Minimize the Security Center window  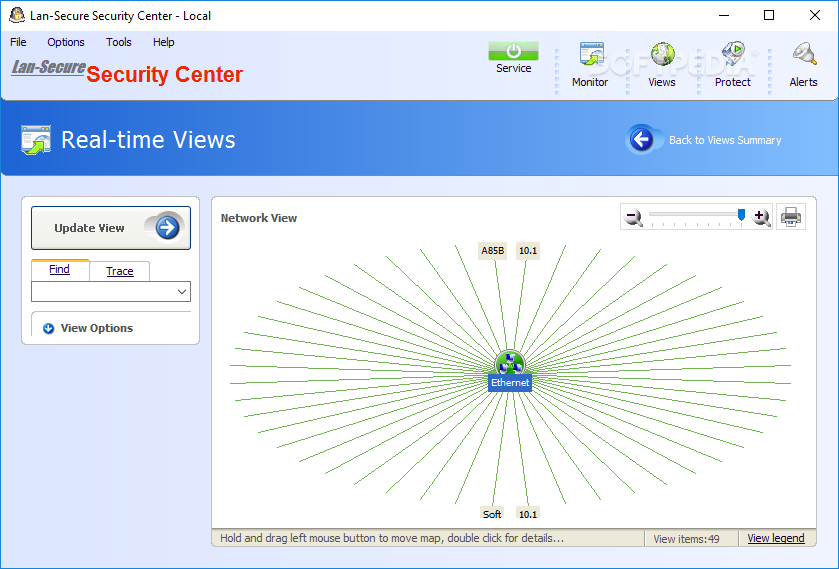click(x=724, y=15)
